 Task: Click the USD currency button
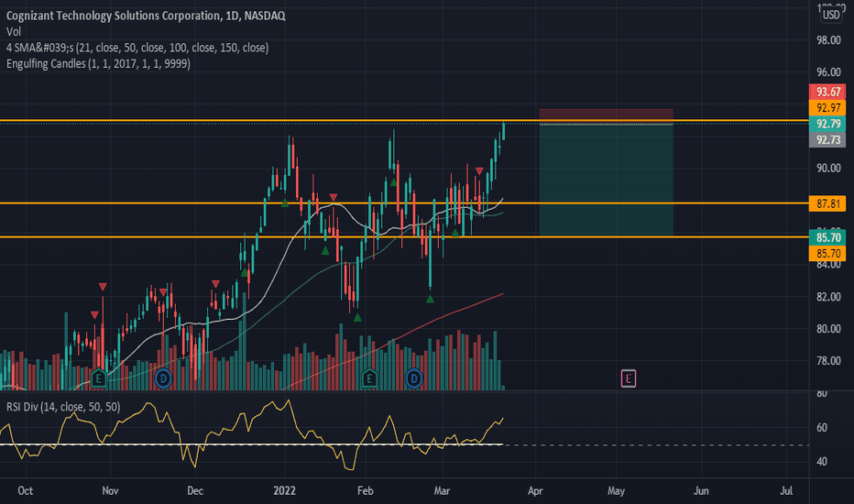[x=830, y=15]
